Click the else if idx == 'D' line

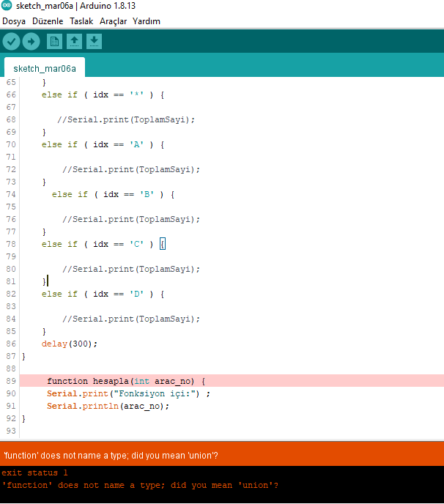click(x=103, y=294)
